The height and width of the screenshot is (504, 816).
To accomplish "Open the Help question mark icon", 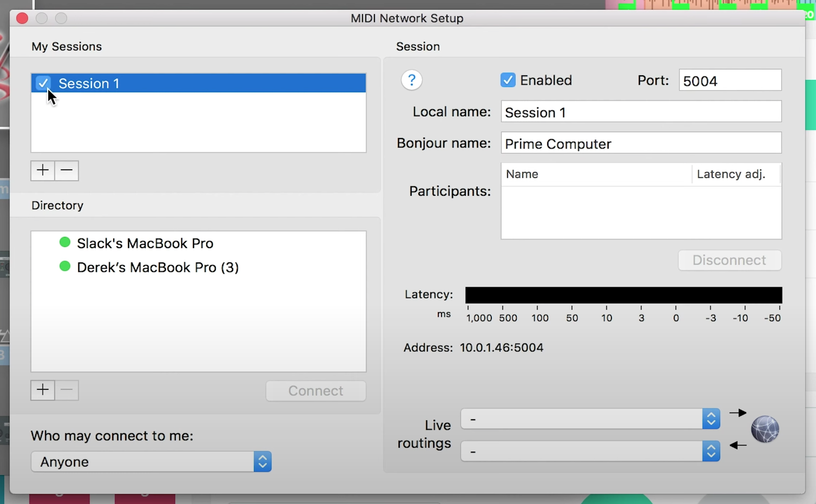I will (411, 80).
